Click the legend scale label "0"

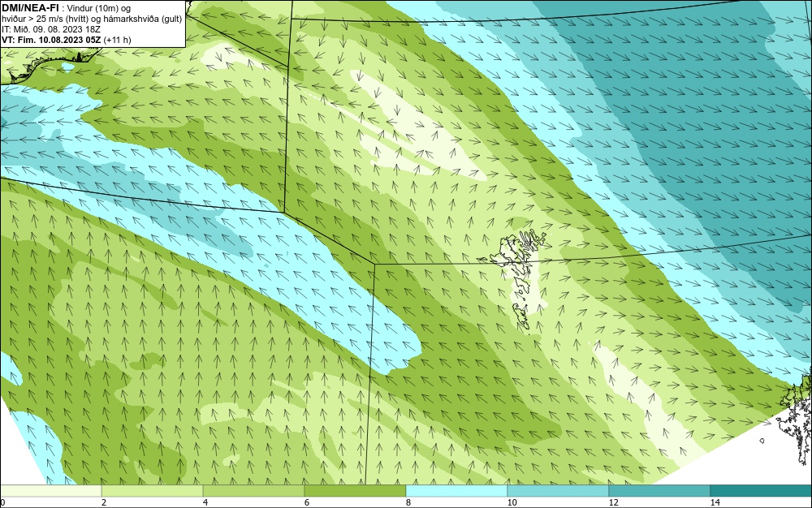(x=2, y=502)
